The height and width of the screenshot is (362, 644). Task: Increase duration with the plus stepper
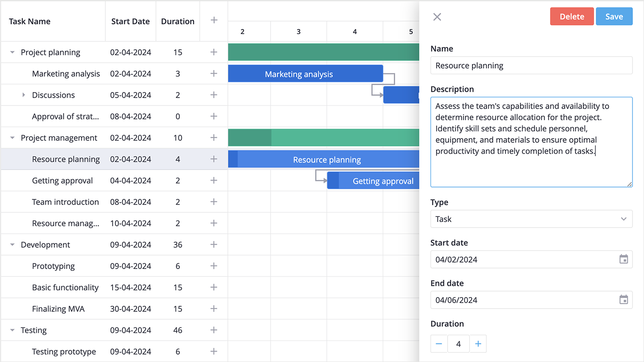(x=478, y=344)
